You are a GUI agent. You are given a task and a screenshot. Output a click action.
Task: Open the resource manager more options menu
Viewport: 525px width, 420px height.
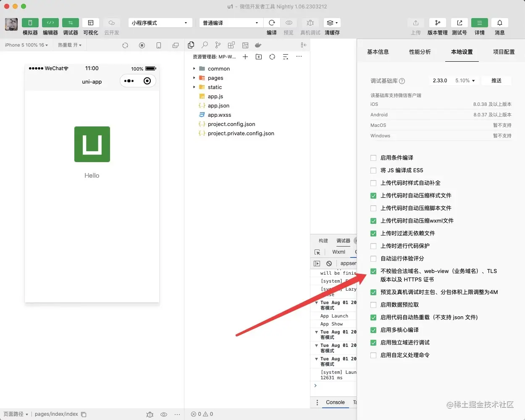pos(299,57)
